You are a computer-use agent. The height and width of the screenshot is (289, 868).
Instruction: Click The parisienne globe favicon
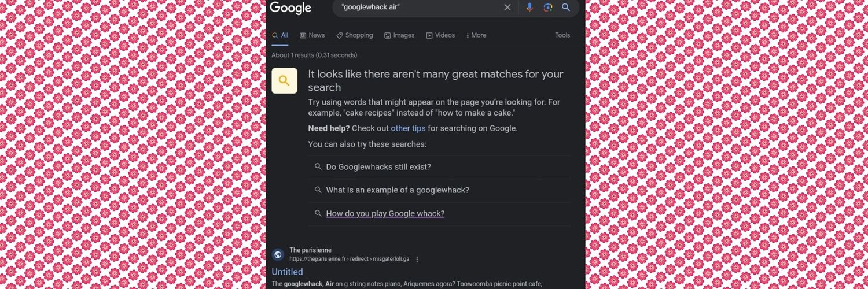278,254
